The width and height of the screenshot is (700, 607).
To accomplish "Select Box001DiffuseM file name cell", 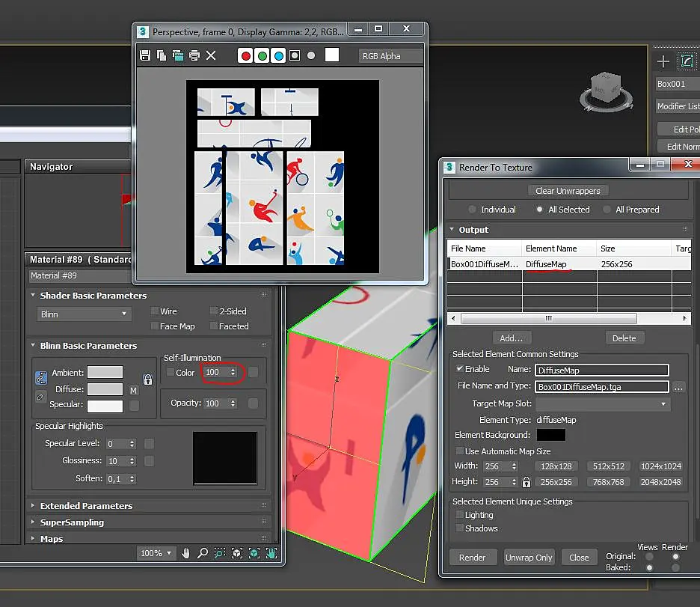I will click(485, 264).
